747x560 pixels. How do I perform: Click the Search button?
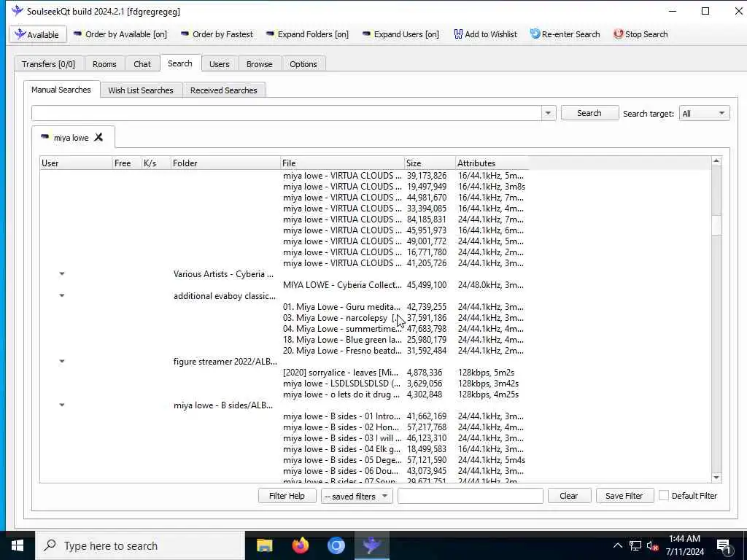click(589, 113)
